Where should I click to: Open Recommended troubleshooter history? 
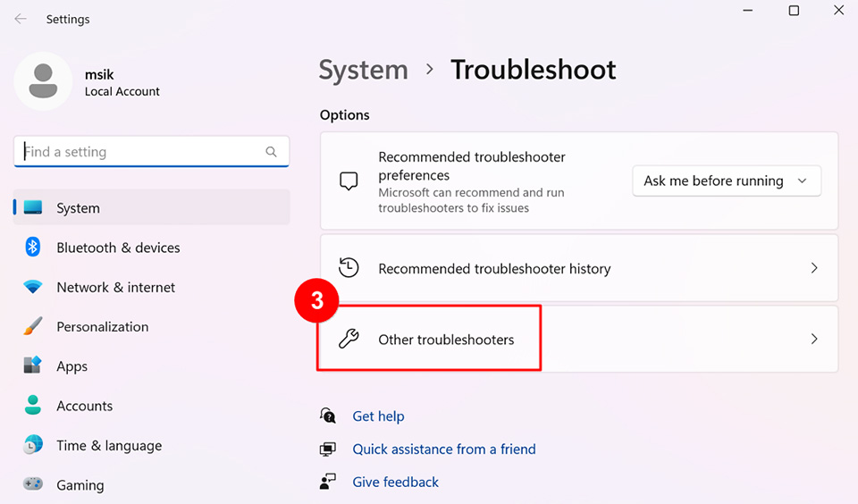click(x=579, y=267)
